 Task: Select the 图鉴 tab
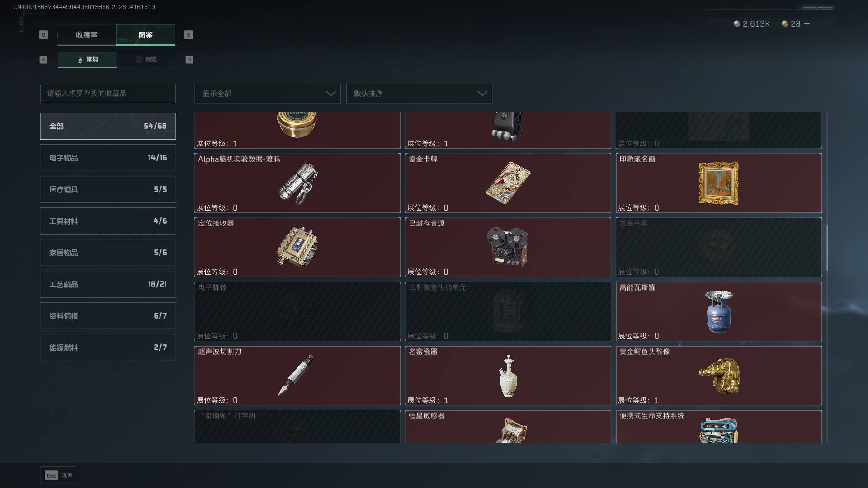point(146,35)
